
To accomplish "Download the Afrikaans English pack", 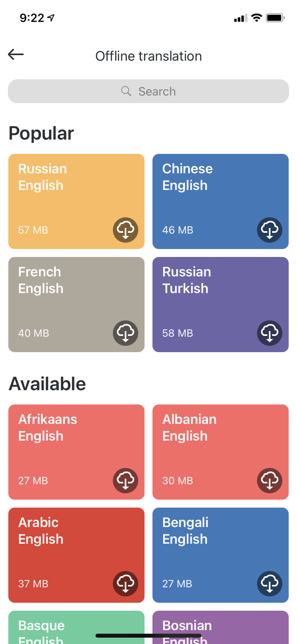I will coord(126,481).
